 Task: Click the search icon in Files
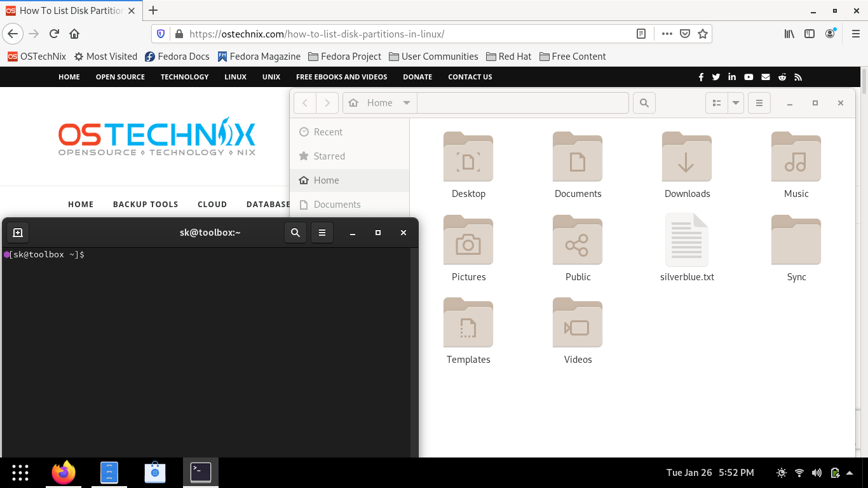pyautogui.click(x=644, y=102)
